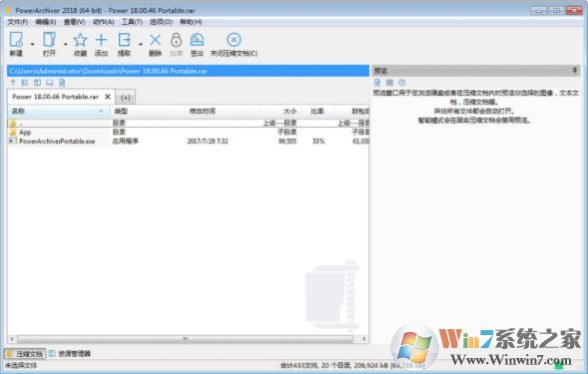Viewport: 588px width, 374px height.
Task: Click the 33% ratio cell
Action: (318, 142)
